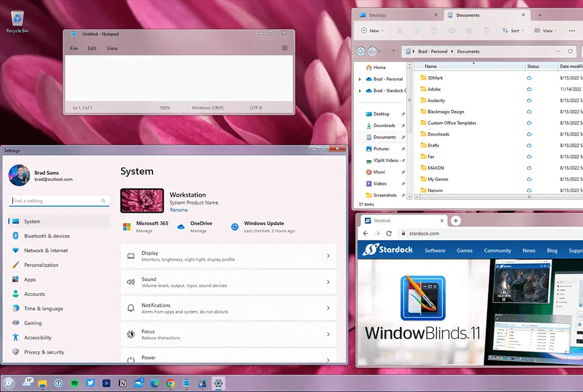Go back in Stardock browser
583x392 pixels.
pos(365,234)
